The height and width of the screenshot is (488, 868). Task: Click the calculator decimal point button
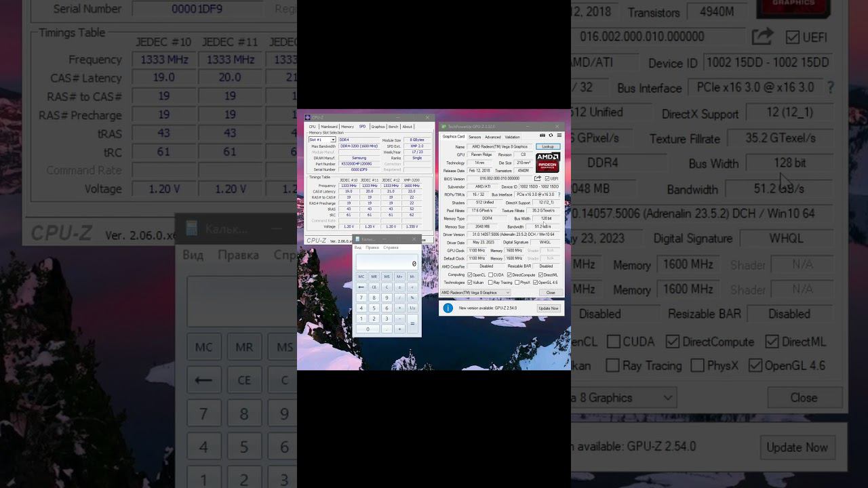click(x=387, y=329)
